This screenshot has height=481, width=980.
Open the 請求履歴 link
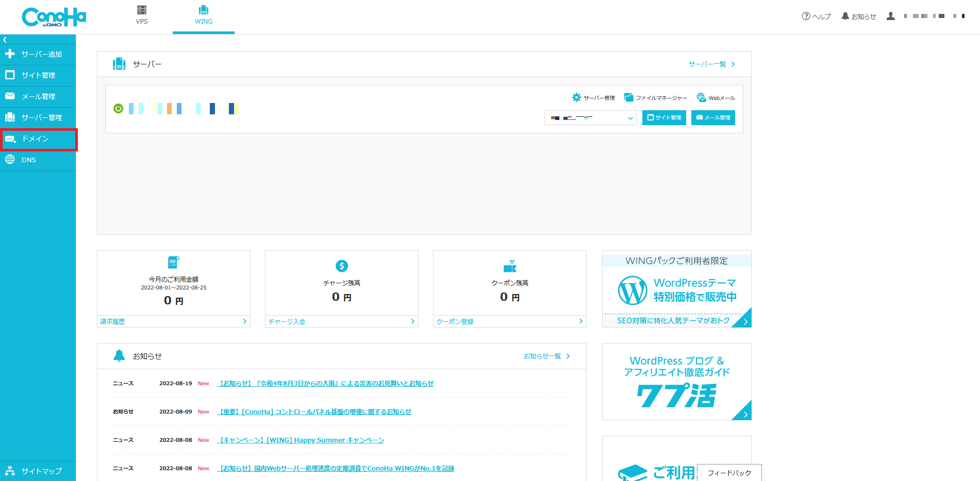click(x=174, y=321)
